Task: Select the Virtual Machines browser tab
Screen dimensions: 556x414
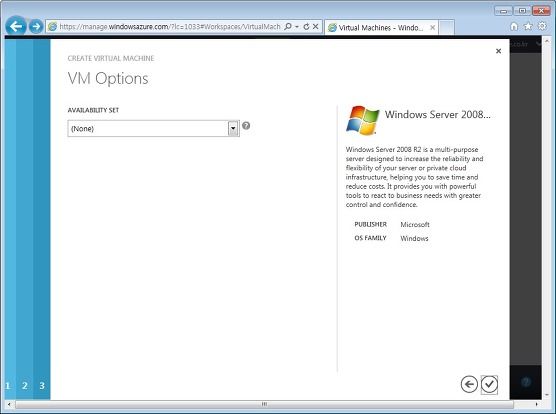Action: [x=380, y=27]
